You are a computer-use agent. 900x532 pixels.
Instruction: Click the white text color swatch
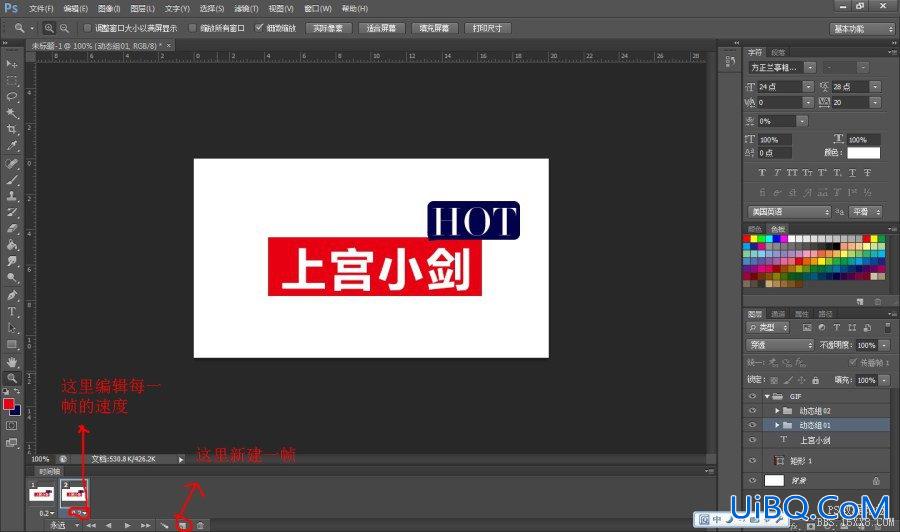863,153
